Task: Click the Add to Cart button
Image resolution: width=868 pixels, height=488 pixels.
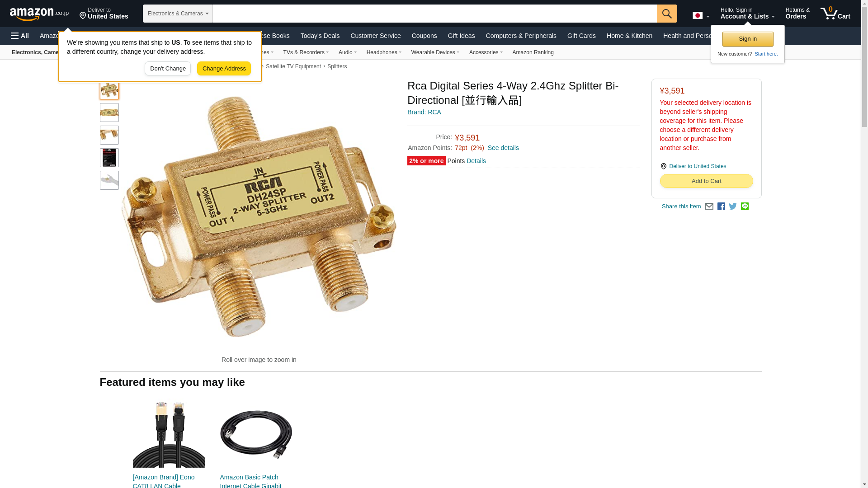Action: pyautogui.click(x=706, y=181)
